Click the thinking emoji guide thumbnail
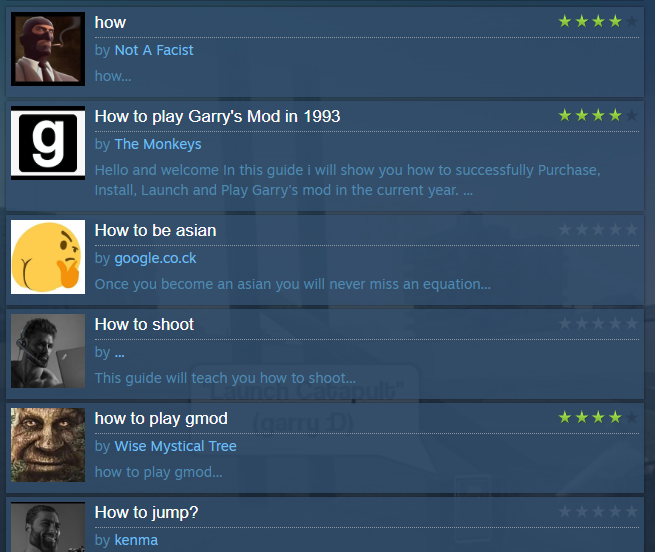The image size is (655, 552). (x=48, y=257)
